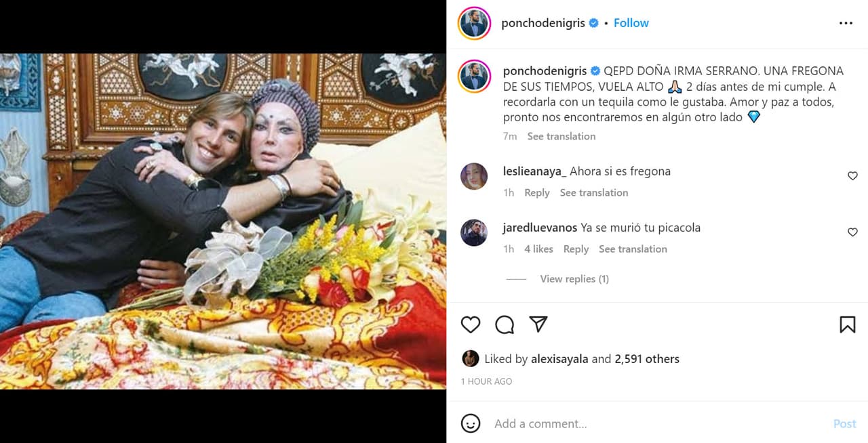This screenshot has height=443, width=868.
Task: Open the post options three-dot menu
Action: [846, 22]
